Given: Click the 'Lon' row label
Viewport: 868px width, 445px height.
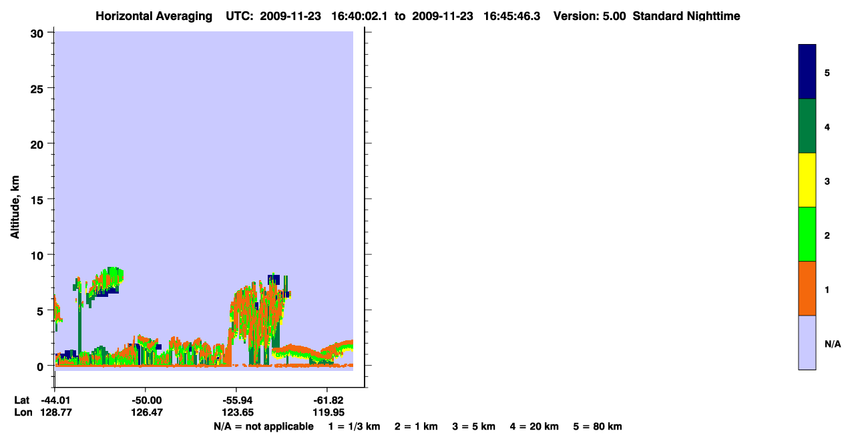Looking at the screenshot, I should (22, 412).
